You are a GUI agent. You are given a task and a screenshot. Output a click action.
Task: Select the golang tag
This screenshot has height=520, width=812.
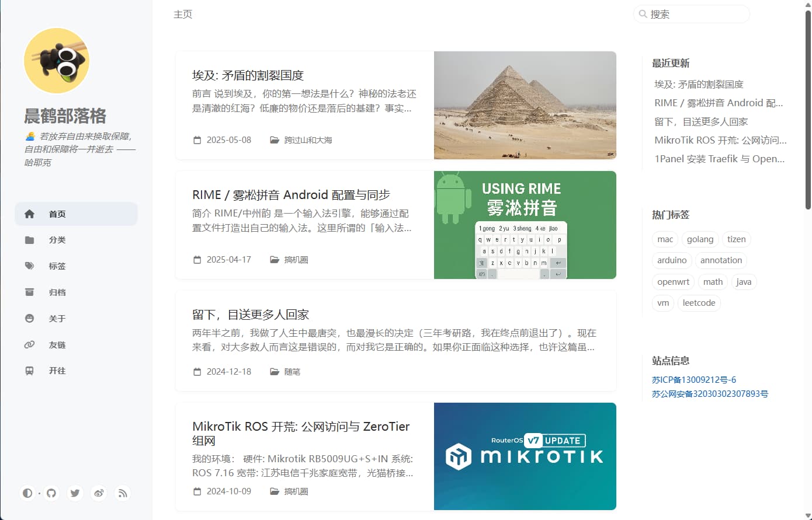700,239
